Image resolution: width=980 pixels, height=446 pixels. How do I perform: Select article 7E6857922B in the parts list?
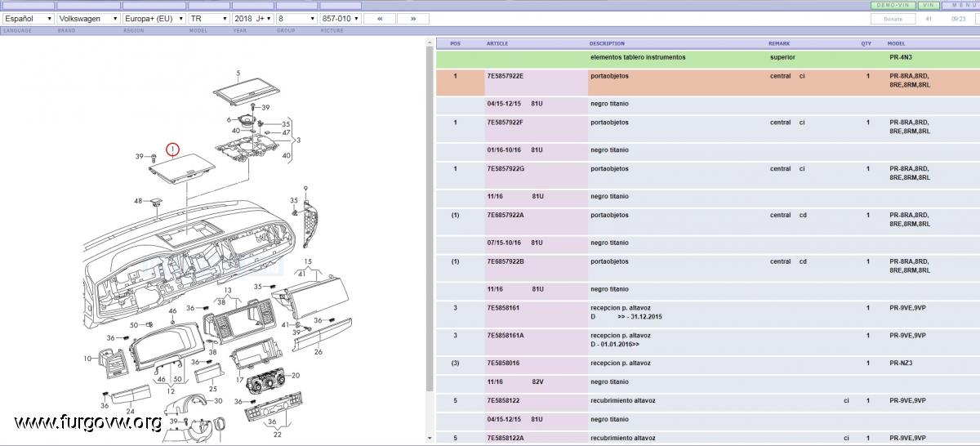(x=506, y=261)
